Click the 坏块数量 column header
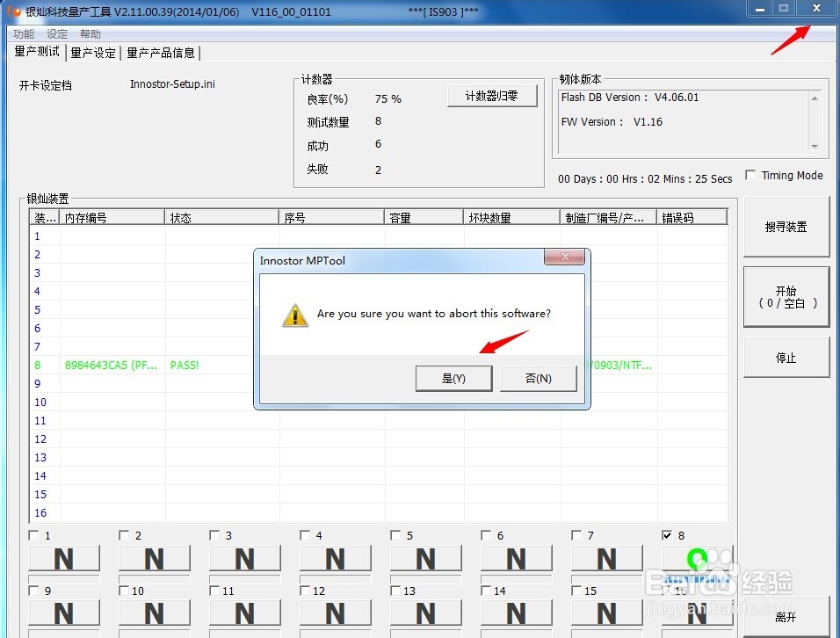 coord(511,217)
